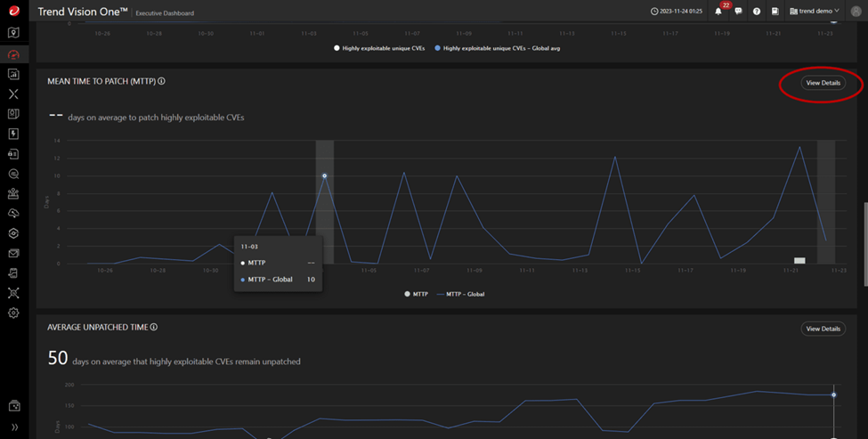Open the chart reports sidebar icon
Screen dimensions: 868x439
tap(13, 74)
